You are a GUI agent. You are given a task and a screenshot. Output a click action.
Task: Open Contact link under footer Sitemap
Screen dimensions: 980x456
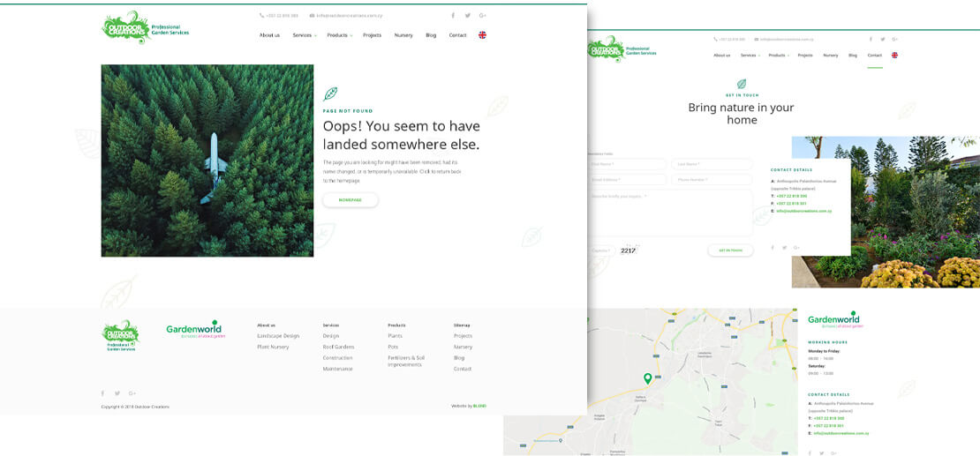(x=463, y=369)
